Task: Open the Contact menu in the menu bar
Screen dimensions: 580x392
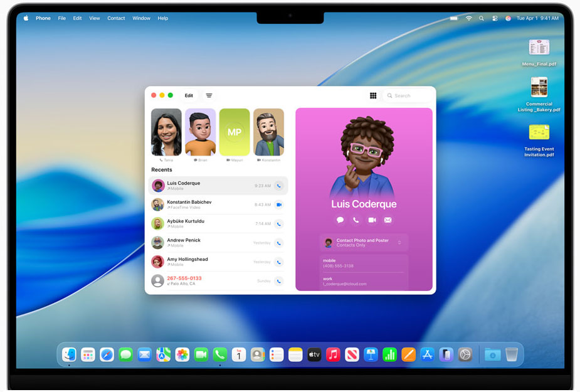Action: (x=116, y=18)
